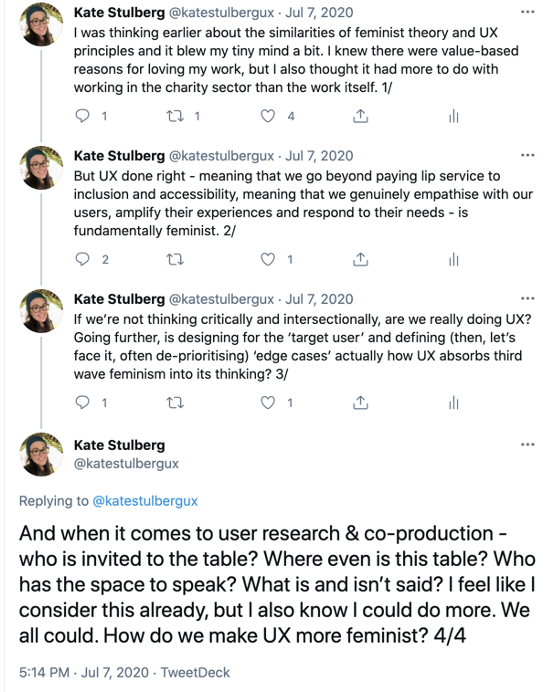This screenshot has height=692, width=550.
Task: Open Kate Stulberg's avatar on the 4/4 tweet
Action: coord(41,454)
